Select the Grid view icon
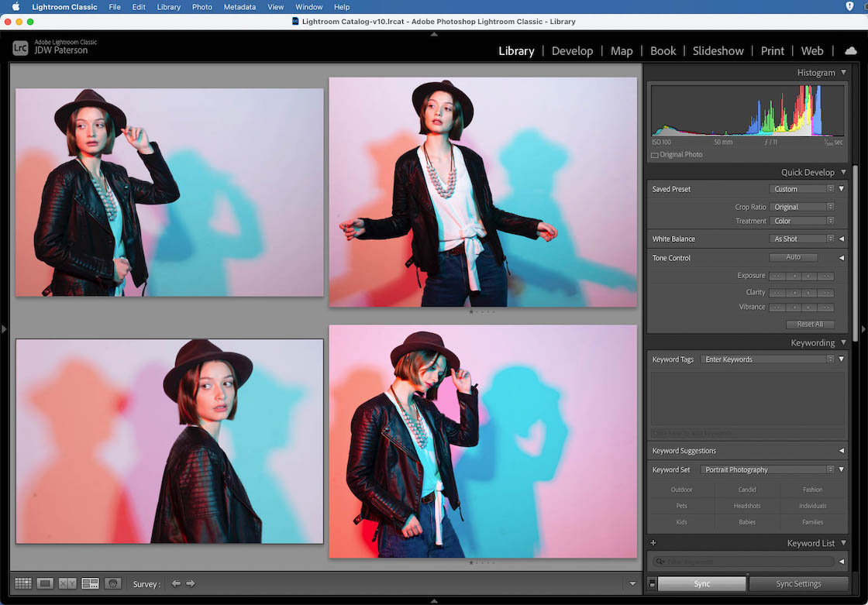 (22, 583)
